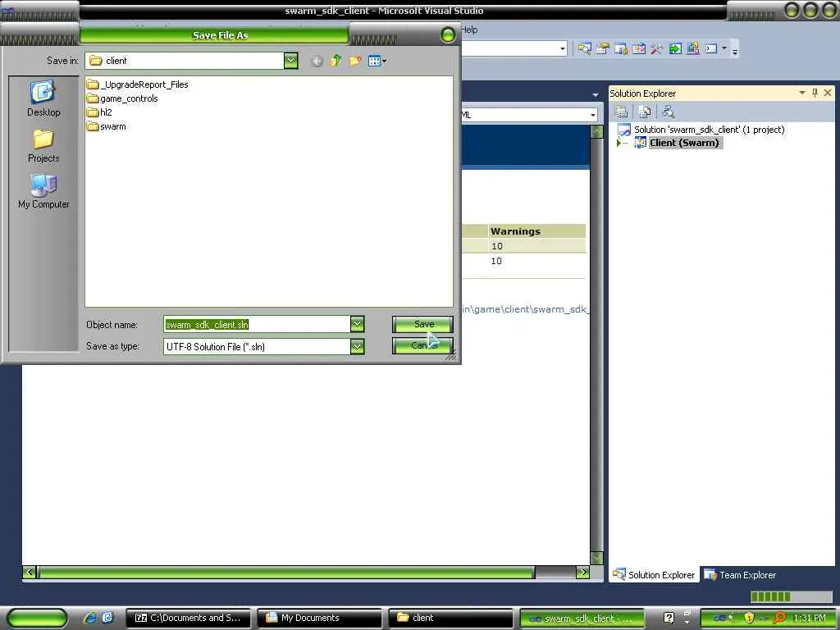
Task: Select the game_controls folder
Action: [122, 98]
